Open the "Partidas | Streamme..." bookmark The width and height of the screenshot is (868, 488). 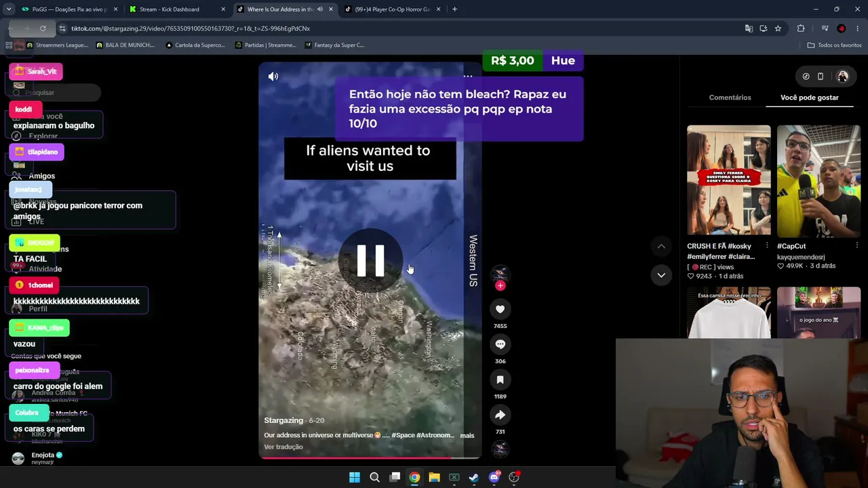[x=266, y=45]
